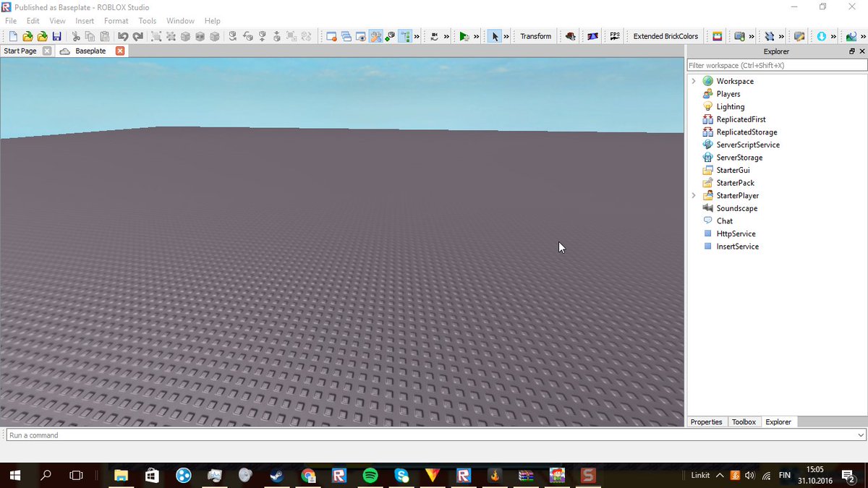Expand the Workspace tree node

pyautogui.click(x=694, y=81)
